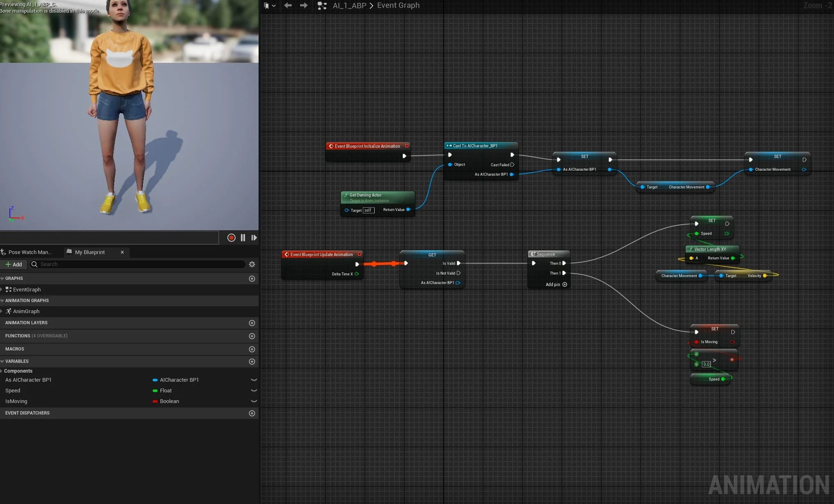834x504 pixels.
Task: Open My Blueprint settings gear
Action: pos(252,264)
